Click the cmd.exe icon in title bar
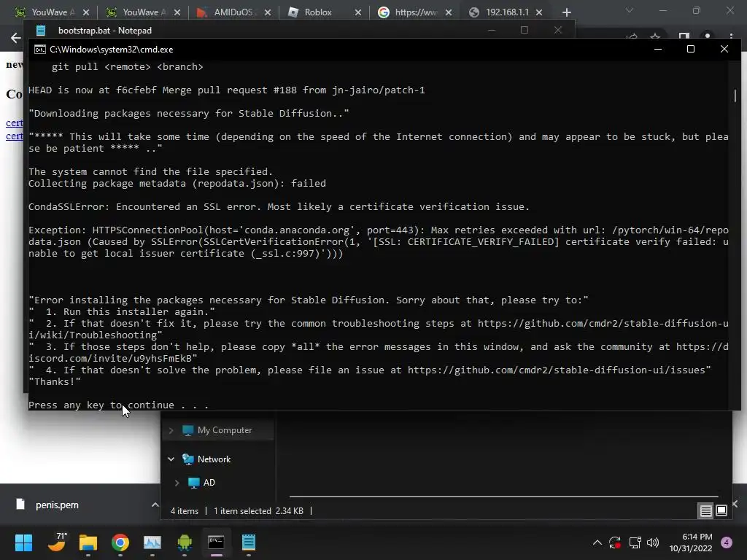 (40, 50)
